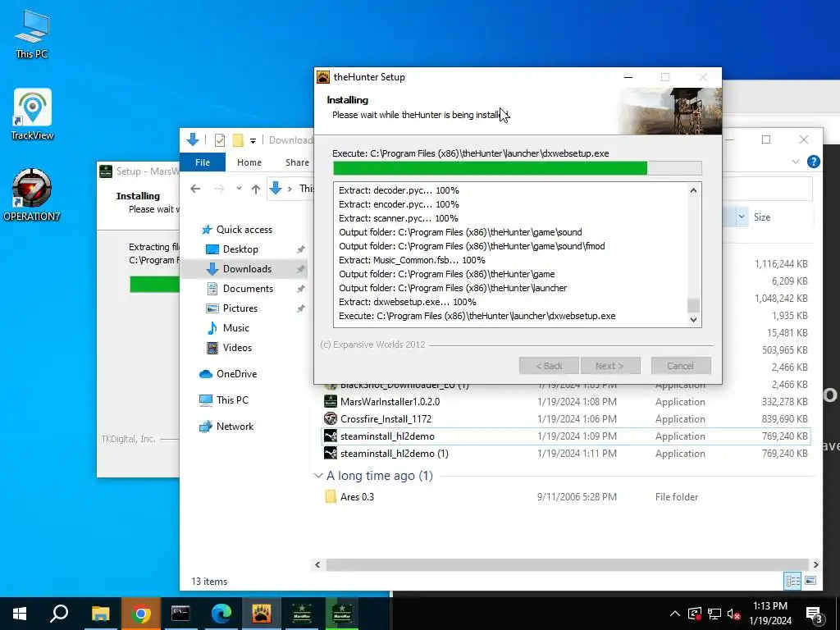Screen dimensions: 840x630
Task: Open the Home ribbon tab
Action: point(249,162)
